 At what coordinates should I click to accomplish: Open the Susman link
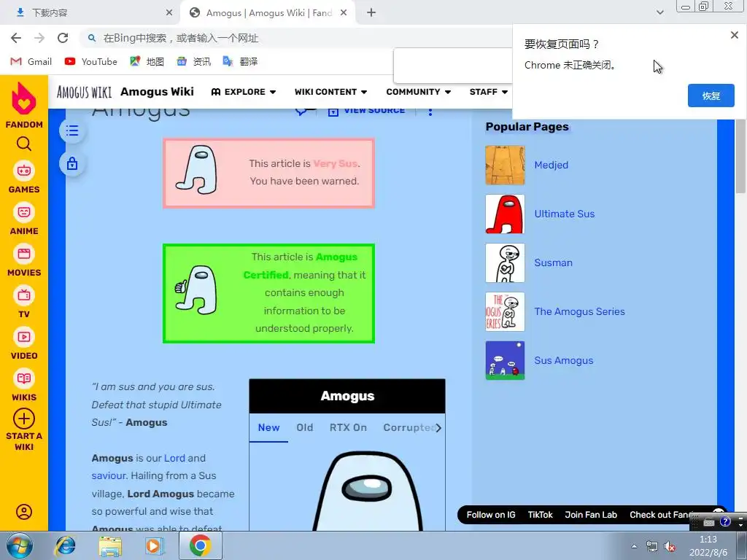click(553, 262)
